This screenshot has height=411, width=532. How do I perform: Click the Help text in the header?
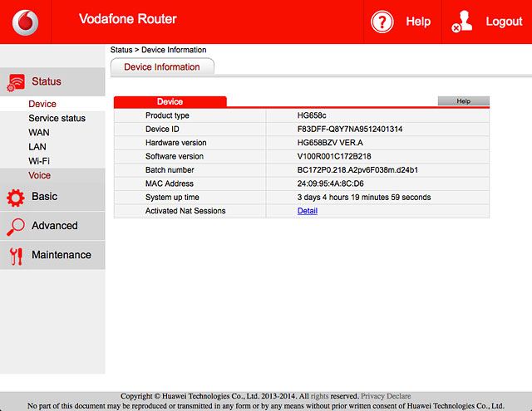[x=418, y=22]
